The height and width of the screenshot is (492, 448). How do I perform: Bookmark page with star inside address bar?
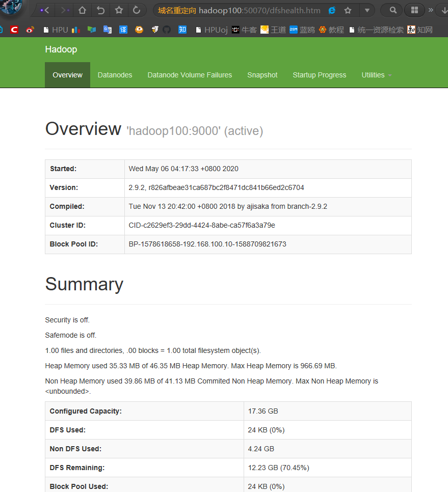click(x=348, y=10)
